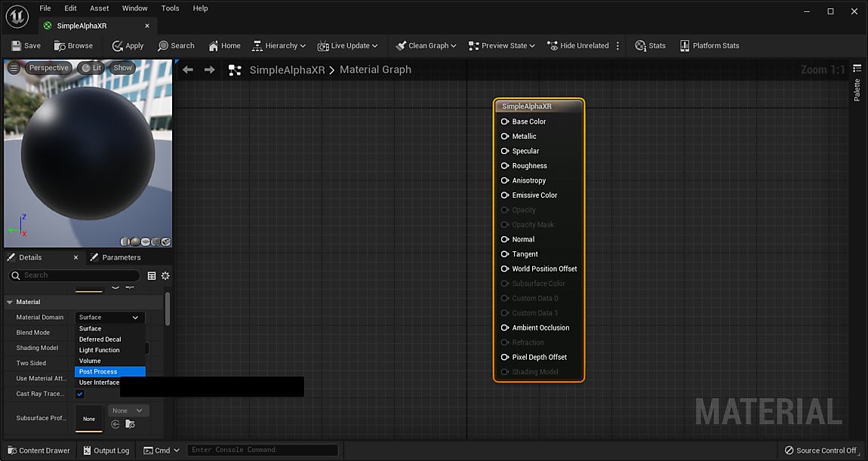
Task: Open the Material Domain dropdown
Action: [x=109, y=317]
